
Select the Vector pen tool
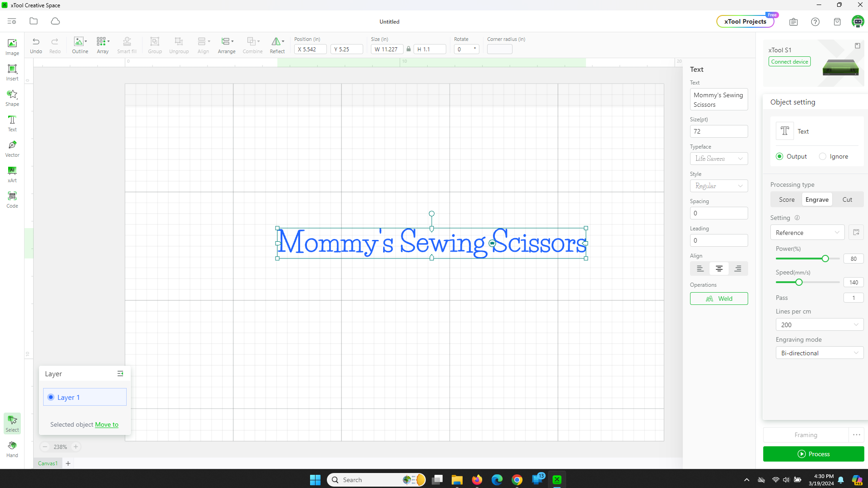12,149
